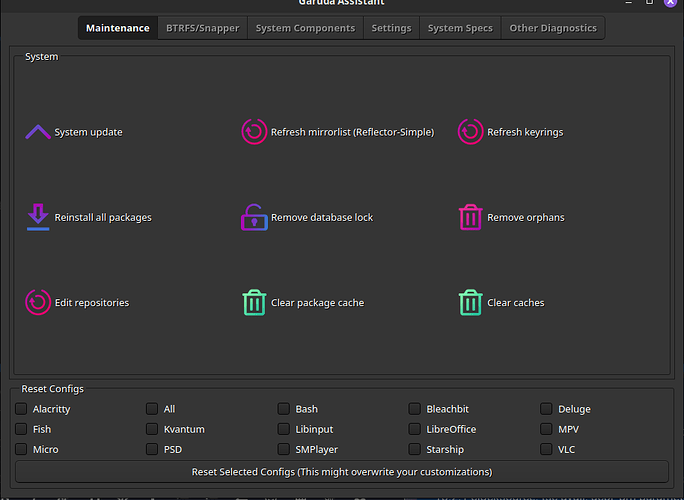Open the Settings tab

[x=391, y=28]
